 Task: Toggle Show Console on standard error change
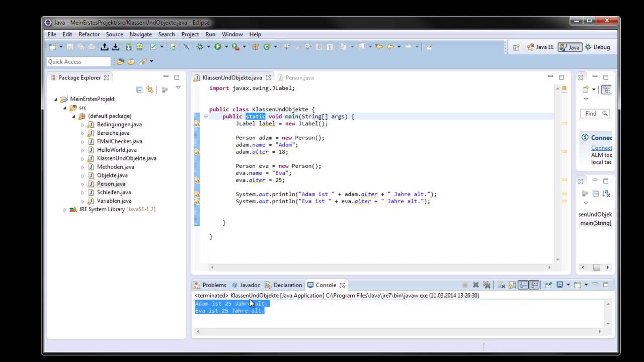(534, 285)
